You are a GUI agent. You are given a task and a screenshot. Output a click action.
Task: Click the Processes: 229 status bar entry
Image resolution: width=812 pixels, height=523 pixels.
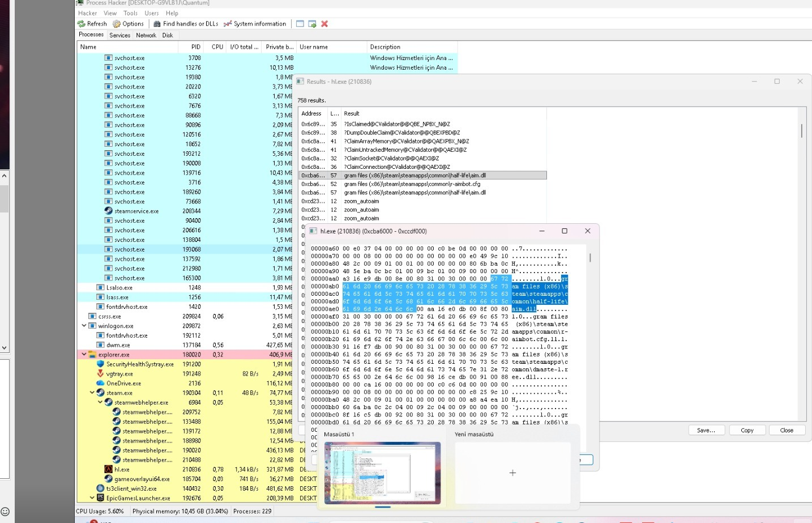click(253, 511)
